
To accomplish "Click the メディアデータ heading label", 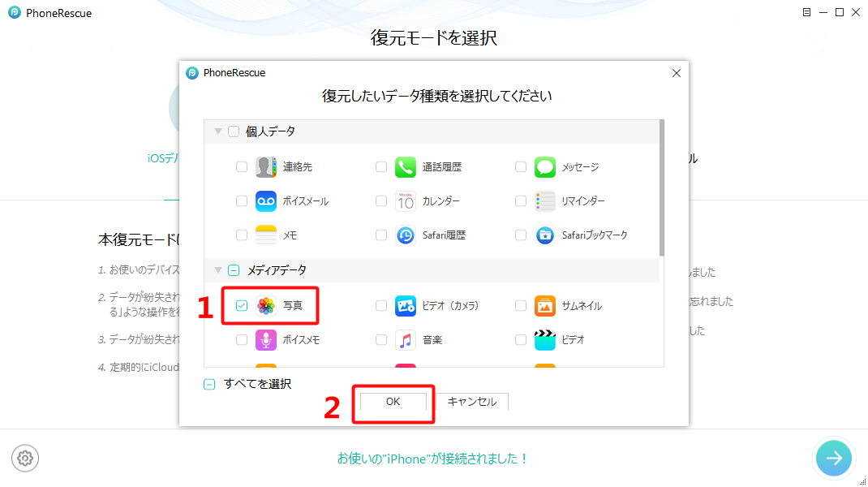I will (x=277, y=270).
